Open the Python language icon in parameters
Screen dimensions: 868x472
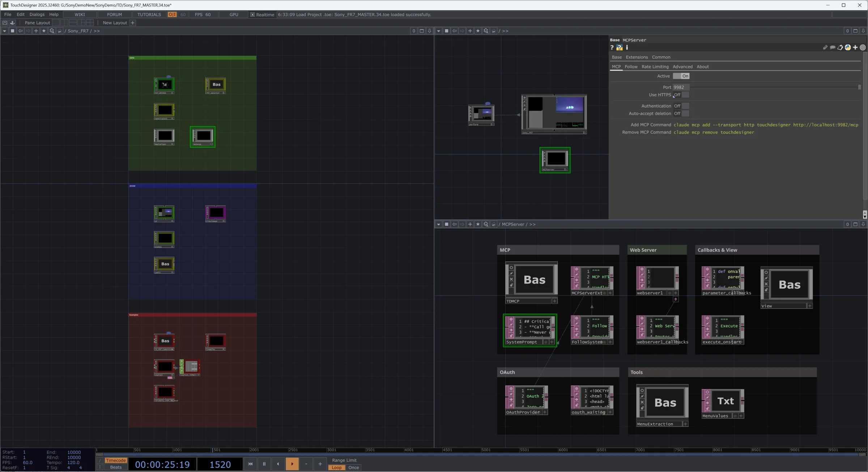coord(848,47)
